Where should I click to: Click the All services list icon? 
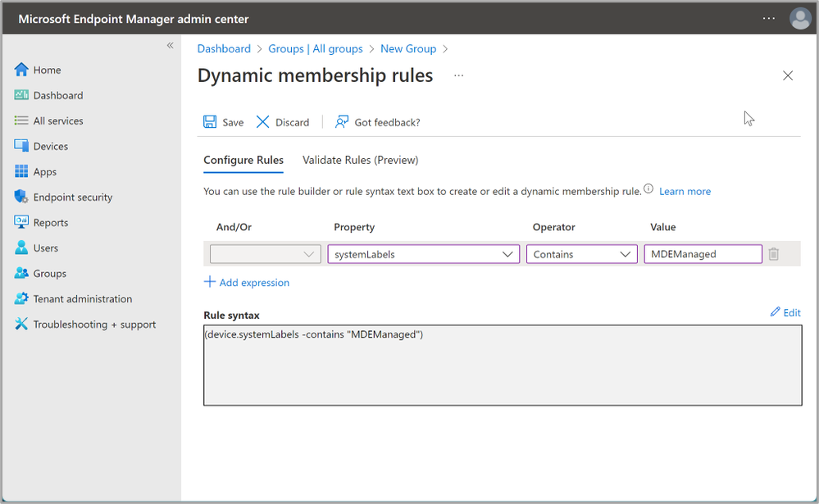(21, 120)
